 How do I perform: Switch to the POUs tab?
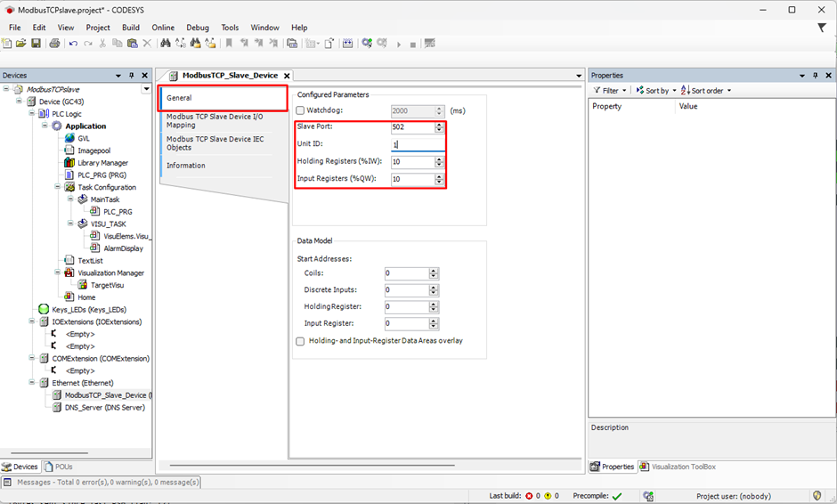pyautogui.click(x=59, y=467)
